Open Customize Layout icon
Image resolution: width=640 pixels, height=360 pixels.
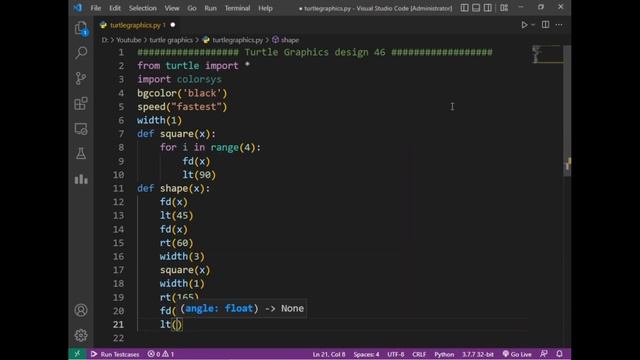pyautogui.click(x=504, y=8)
